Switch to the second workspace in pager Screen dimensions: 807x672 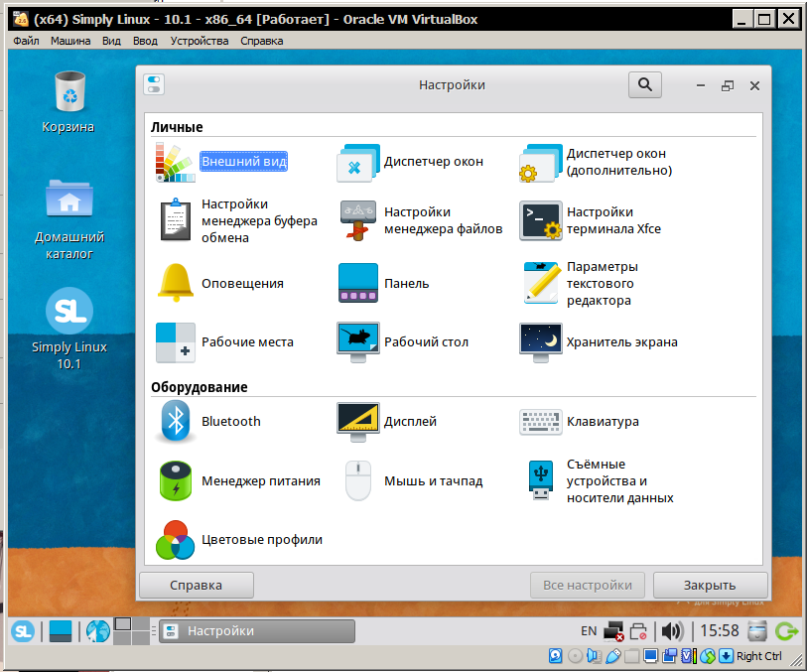click(140, 624)
